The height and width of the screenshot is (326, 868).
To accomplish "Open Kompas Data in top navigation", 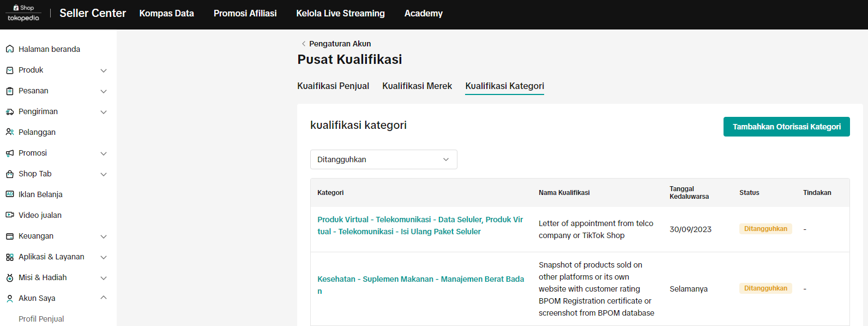I will (x=167, y=13).
